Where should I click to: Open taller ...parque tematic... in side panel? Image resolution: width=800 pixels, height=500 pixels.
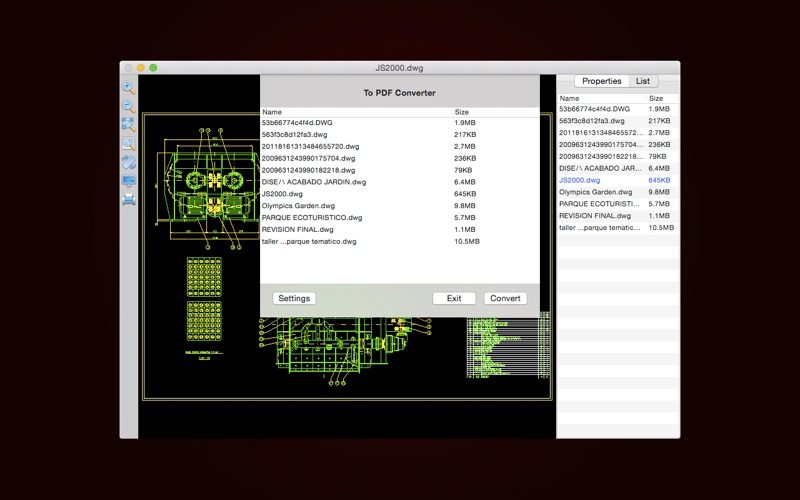[618, 228]
